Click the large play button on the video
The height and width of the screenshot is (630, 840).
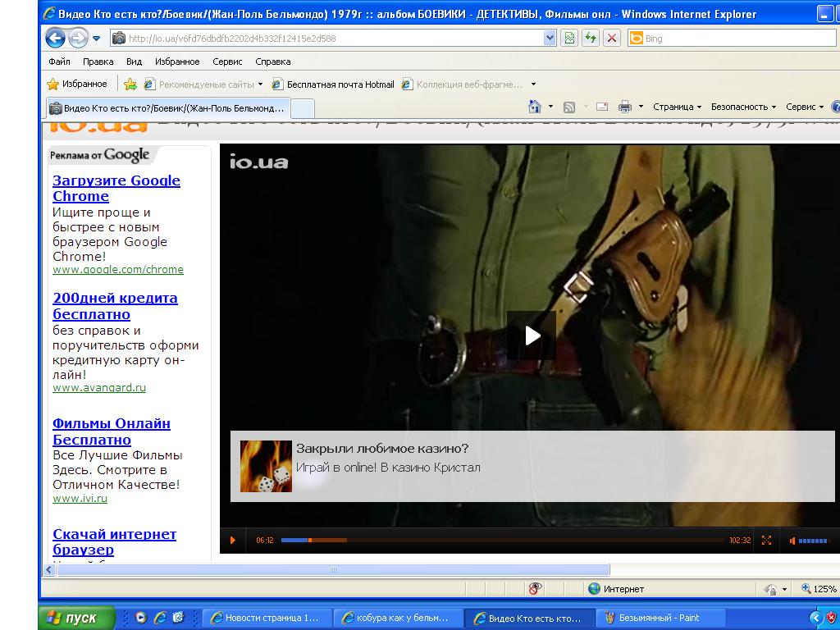point(532,336)
